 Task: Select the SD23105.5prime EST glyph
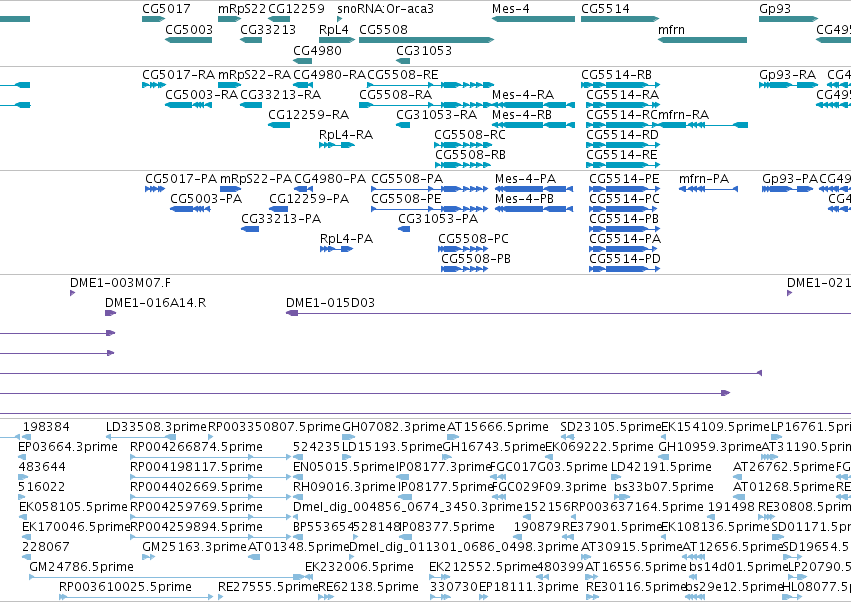pos(567,437)
